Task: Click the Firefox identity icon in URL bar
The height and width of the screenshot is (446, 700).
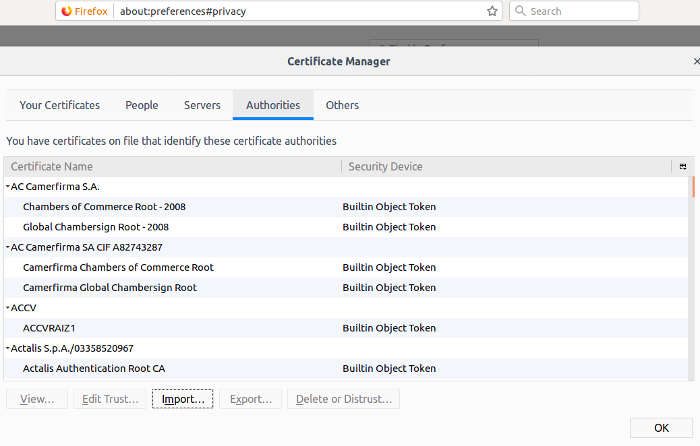Action: (x=67, y=11)
